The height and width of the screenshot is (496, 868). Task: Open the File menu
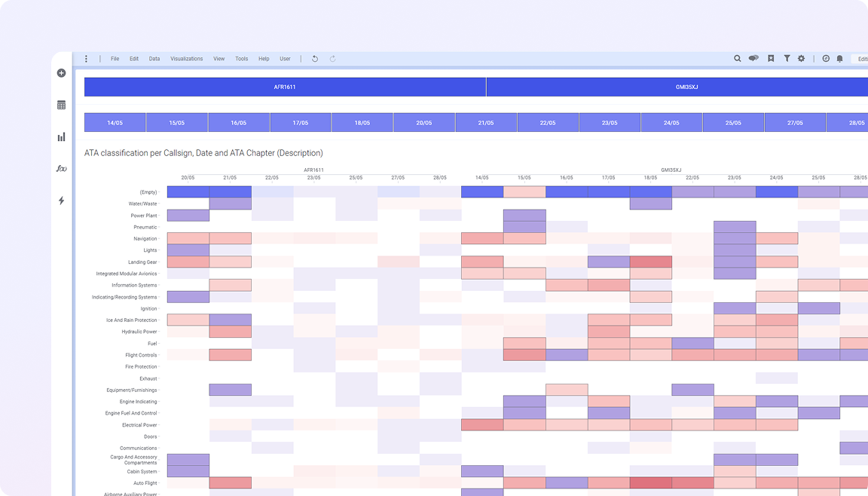point(115,59)
